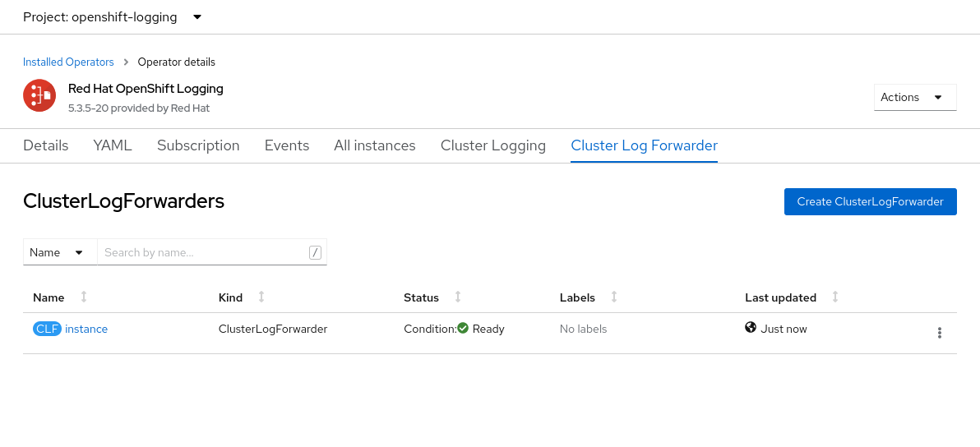
Task: Go to Installed Operators breadcrumb link
Action: click(x=68, y=62)
